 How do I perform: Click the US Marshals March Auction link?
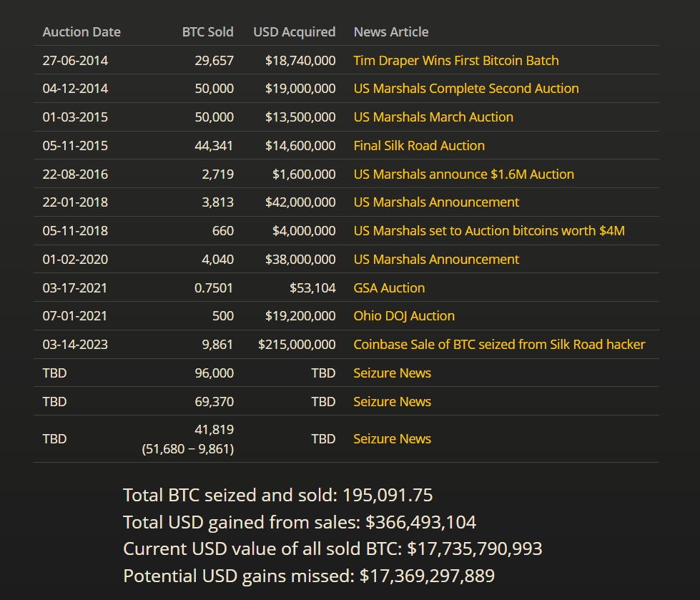[x=433, y=117]
